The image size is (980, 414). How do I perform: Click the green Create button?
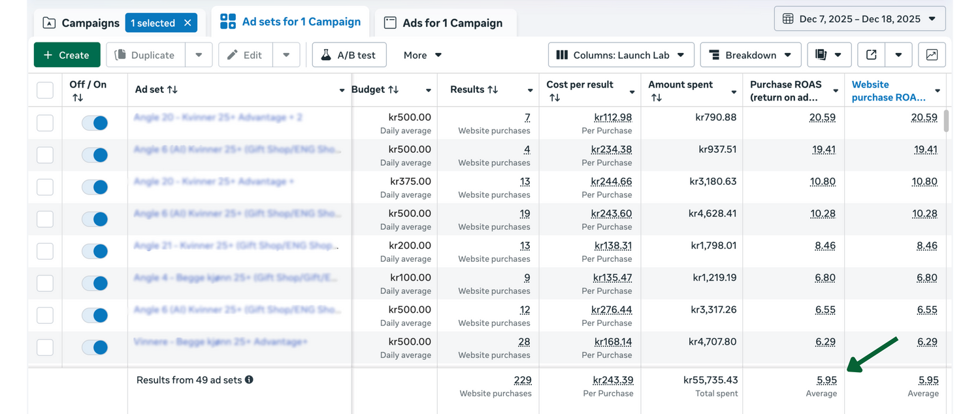[67, 55]
